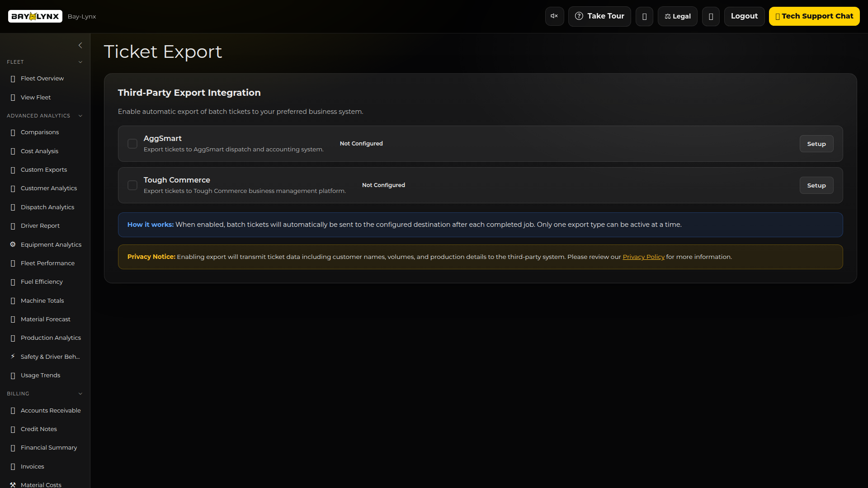
Task: Collapse the sidebar using the back arrow
Action: point(80,45)
